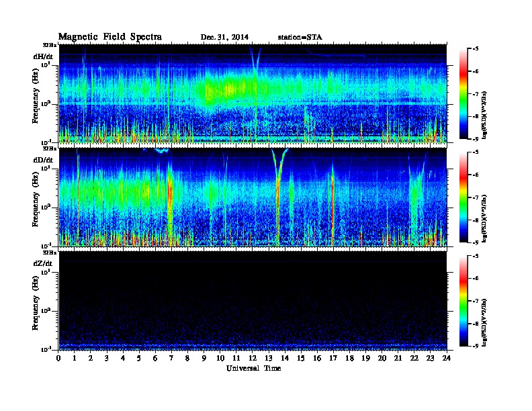Click the "-5" value on the dH/dt color bar

coord(476,49)
